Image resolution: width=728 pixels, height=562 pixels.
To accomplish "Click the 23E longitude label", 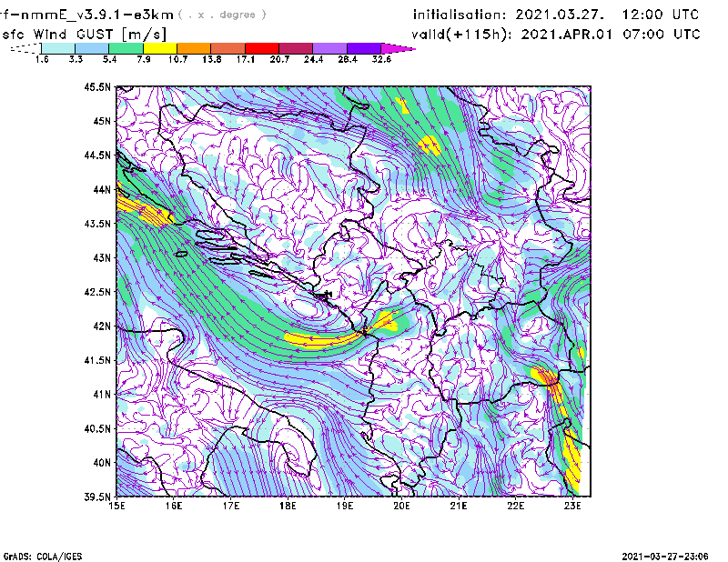I will (x=572, y=506).
